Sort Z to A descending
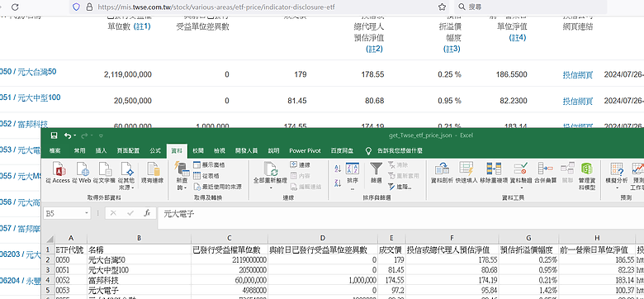The width and height of the screenshot is (644, 299). point(338,183)
